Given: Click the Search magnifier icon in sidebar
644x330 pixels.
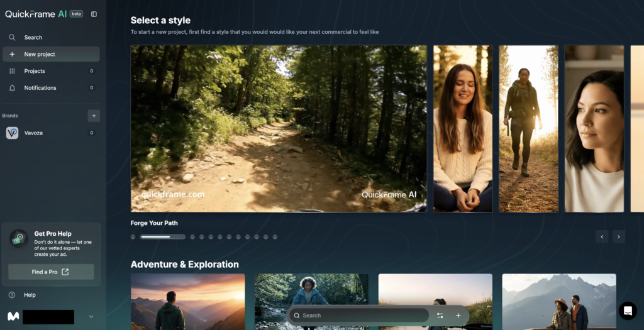Looking at the screenshot, I should (12, 38).
